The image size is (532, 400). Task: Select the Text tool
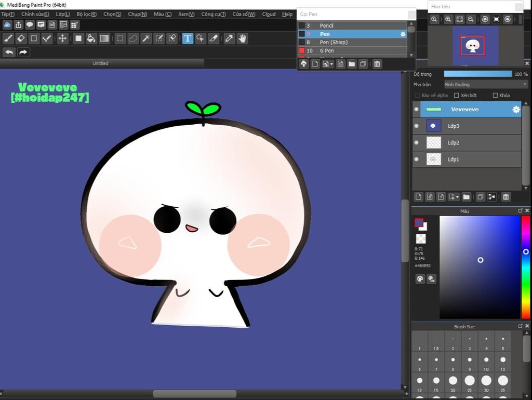click(x=187, y=38)
